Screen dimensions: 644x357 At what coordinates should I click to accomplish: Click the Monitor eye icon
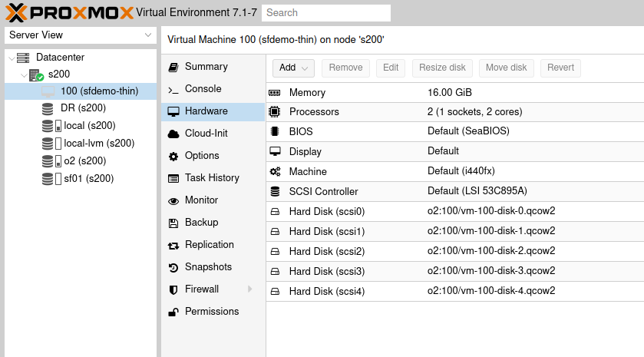click(173, 201)
